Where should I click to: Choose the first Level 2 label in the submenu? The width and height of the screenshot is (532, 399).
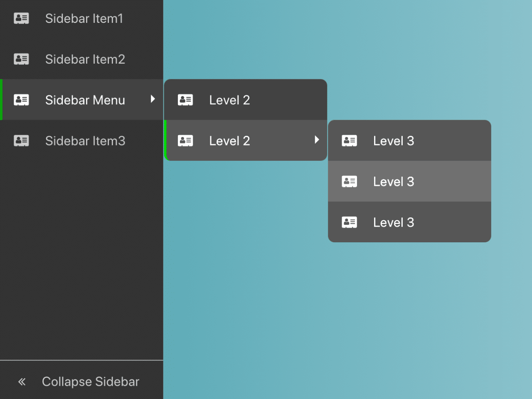229,100
